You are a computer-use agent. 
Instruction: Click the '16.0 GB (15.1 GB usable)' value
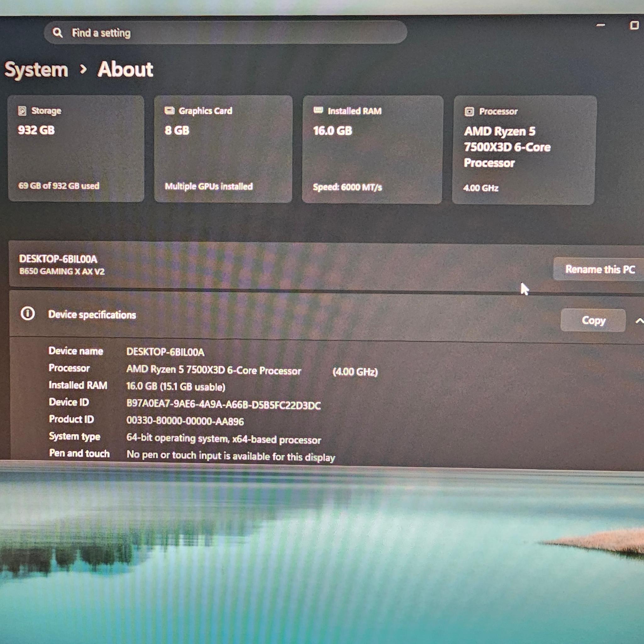(176, 387)
